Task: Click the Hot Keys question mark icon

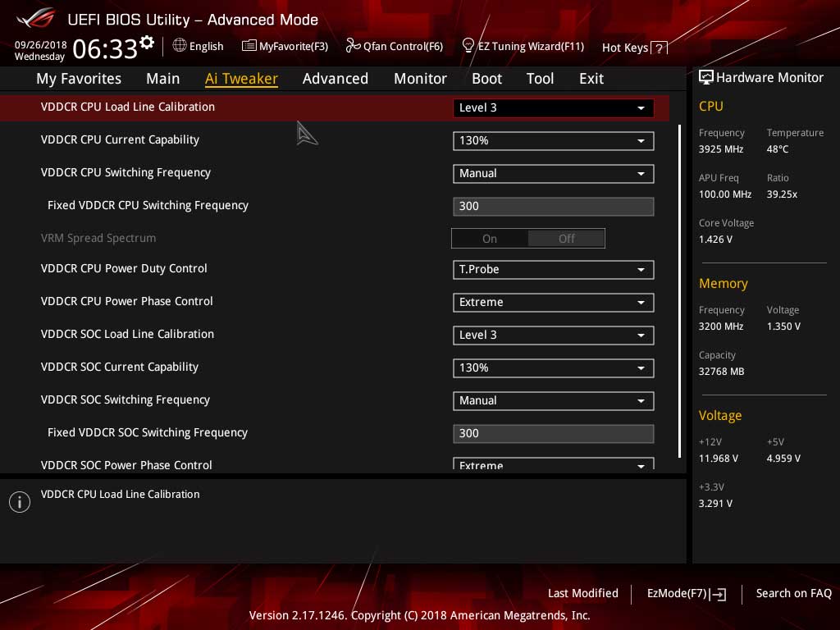Action: (x=660, y=48)
